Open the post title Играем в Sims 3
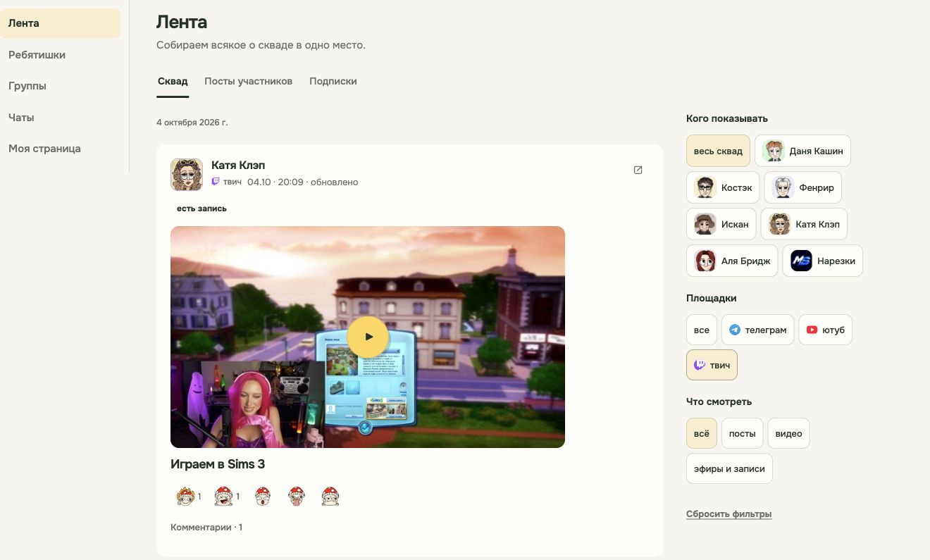The width and height of the screenshot is (930, 560). (x=218, y=464)
